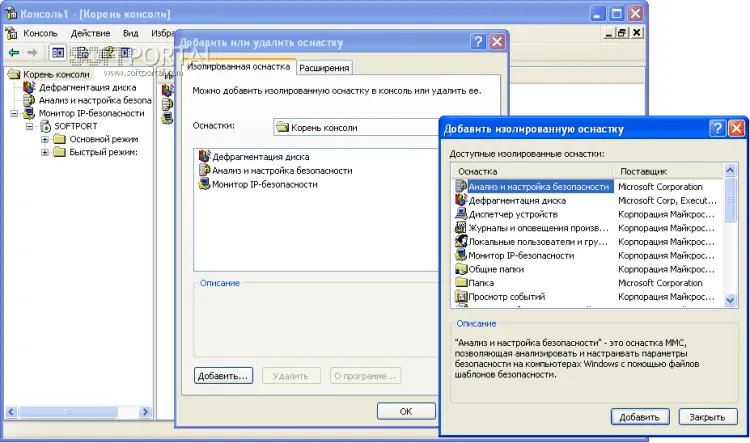Image resolution: width=750 pixels, height=443 pixels.
Task: Click the Корень консоли folder icon in the tree
Action: (15, 74)
